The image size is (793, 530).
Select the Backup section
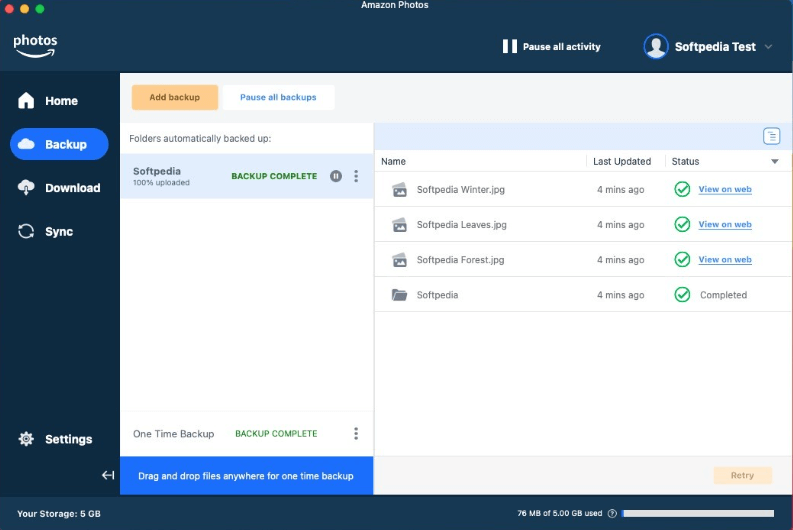point(59,144)
